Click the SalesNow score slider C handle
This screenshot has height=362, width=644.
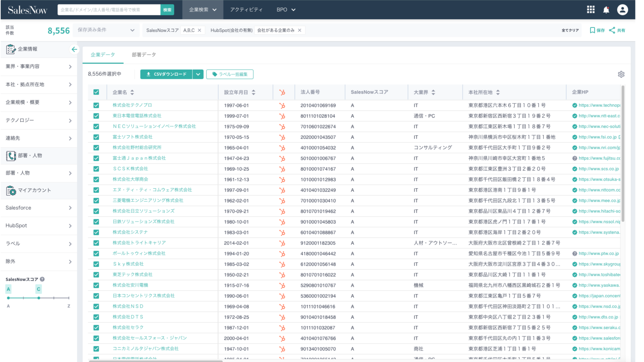pyautogui.click(x=39, y=298)
